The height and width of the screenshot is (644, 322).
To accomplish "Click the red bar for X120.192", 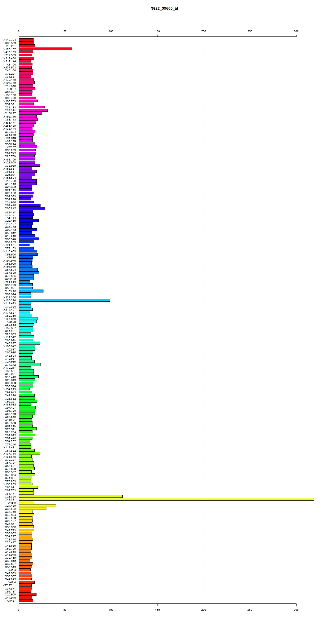I will [45, 49].
